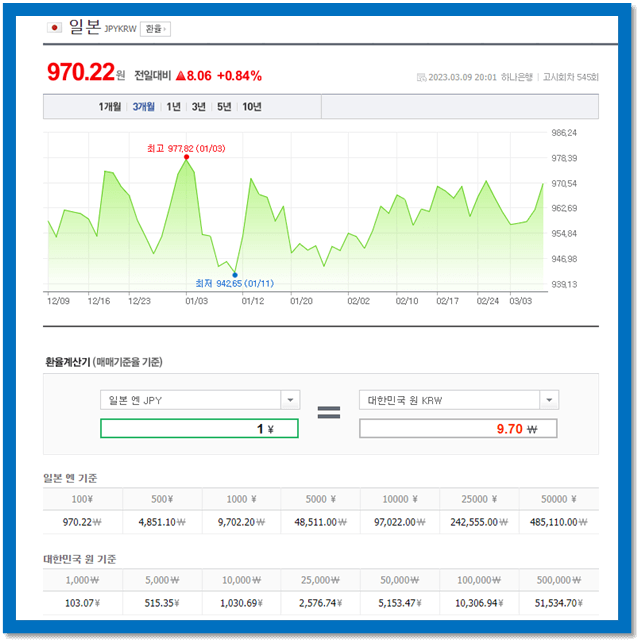
Task: Click the 986.24 value on chart axis
Action: 564,133
